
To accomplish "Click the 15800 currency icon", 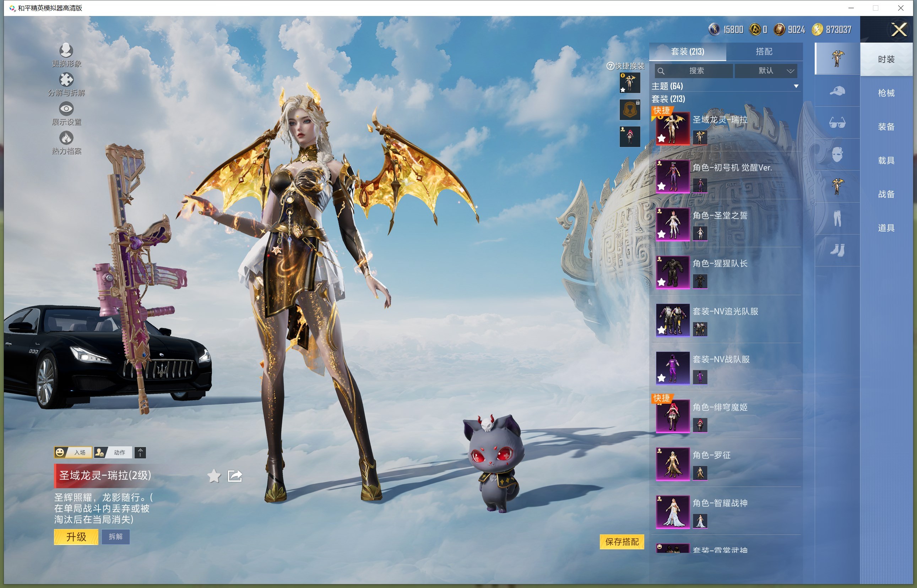I will click(x=714, y=29).
